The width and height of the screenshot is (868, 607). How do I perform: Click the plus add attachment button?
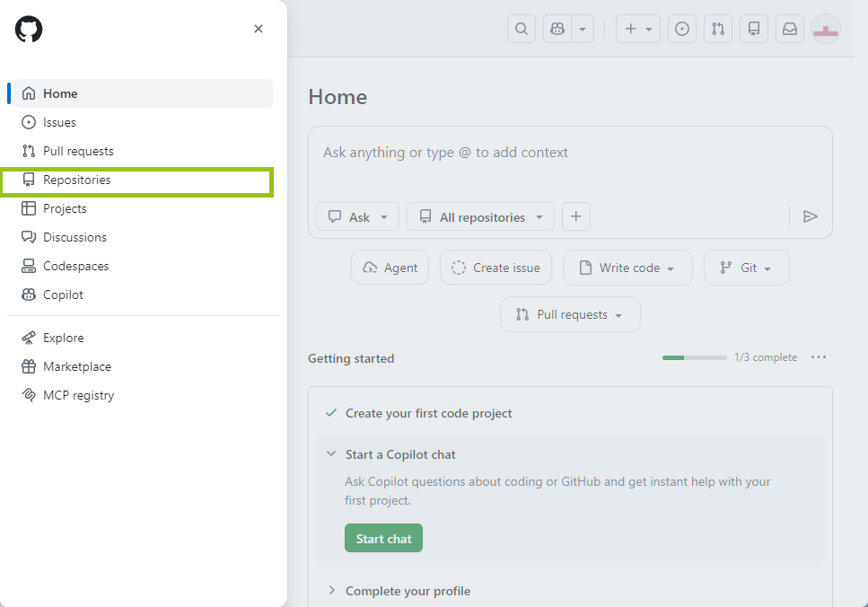click(576, 216)
